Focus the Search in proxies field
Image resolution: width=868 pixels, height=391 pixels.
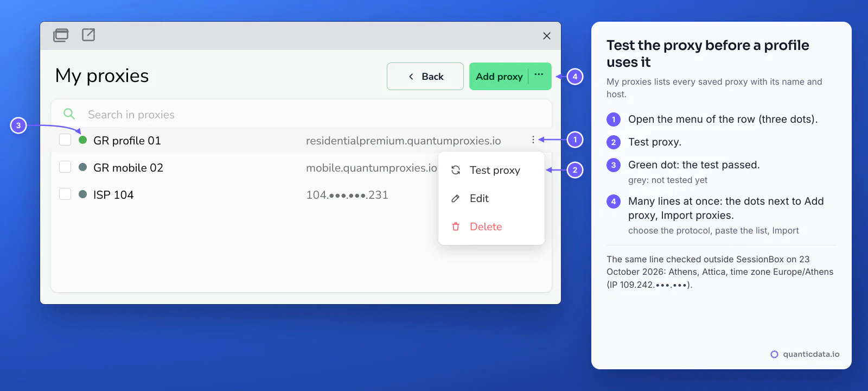(301, 114)
